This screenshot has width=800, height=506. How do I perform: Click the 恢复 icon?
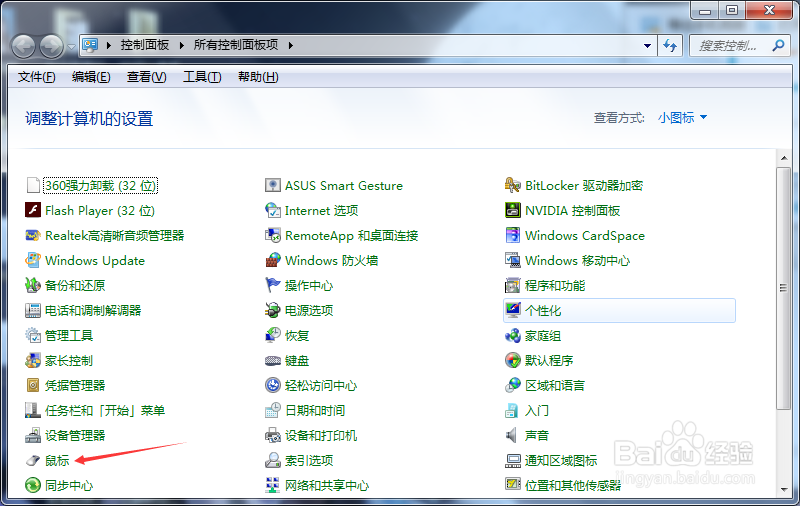(x=273, y=335)
